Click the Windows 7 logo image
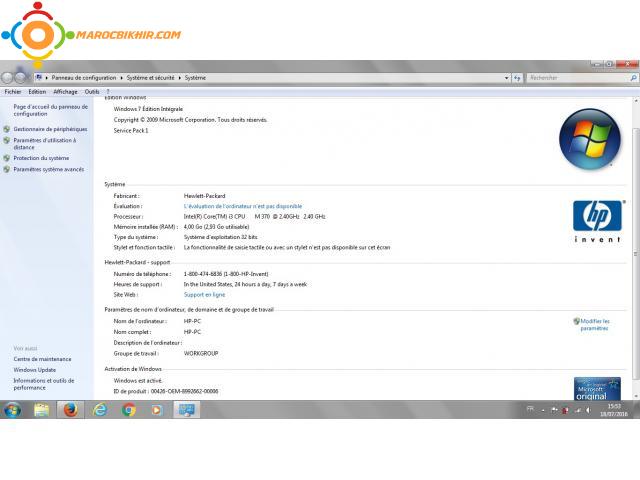The width and height of the screenshot is (640, 480). tap(590, 139)
